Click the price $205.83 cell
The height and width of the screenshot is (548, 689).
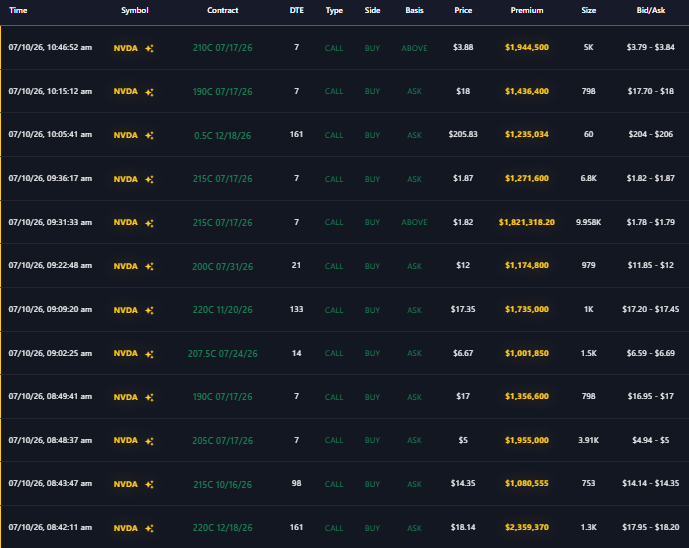(463, 134)
